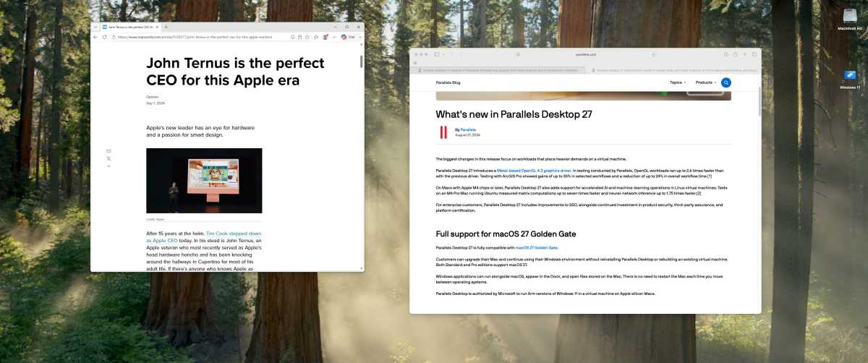Viewport: 868px width, 363px height.
Task: Open Chat assistant button in browser toolbar
Action: [349, 37]
